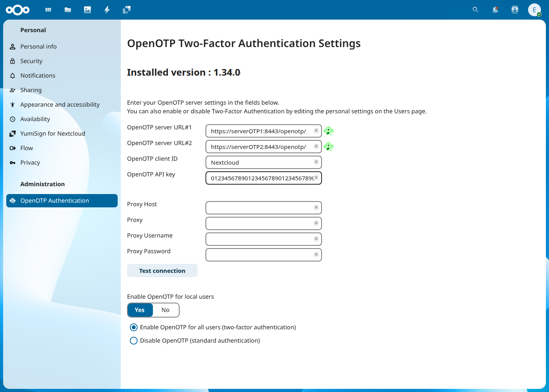Open Availability settings
This screenshot has width=549, height=392.
coord(62,119)
